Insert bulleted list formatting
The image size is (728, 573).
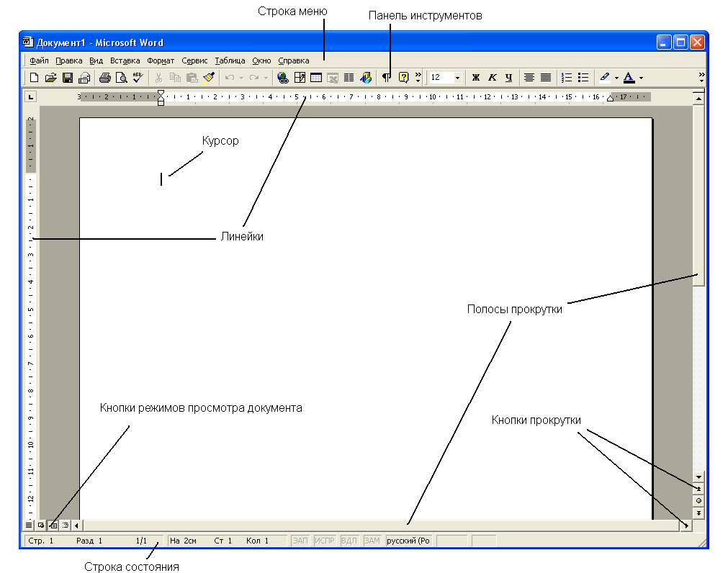pos(583,78)
